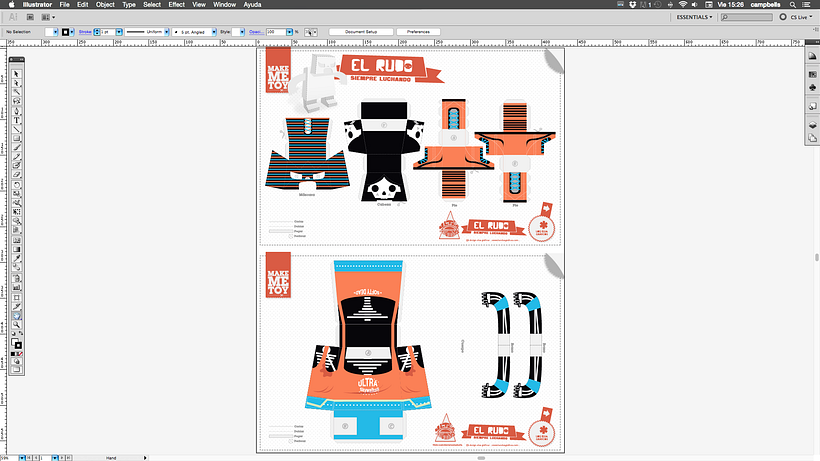Open the Ayuda help menu
820x461 pixels.
click(x=253, y=4)
